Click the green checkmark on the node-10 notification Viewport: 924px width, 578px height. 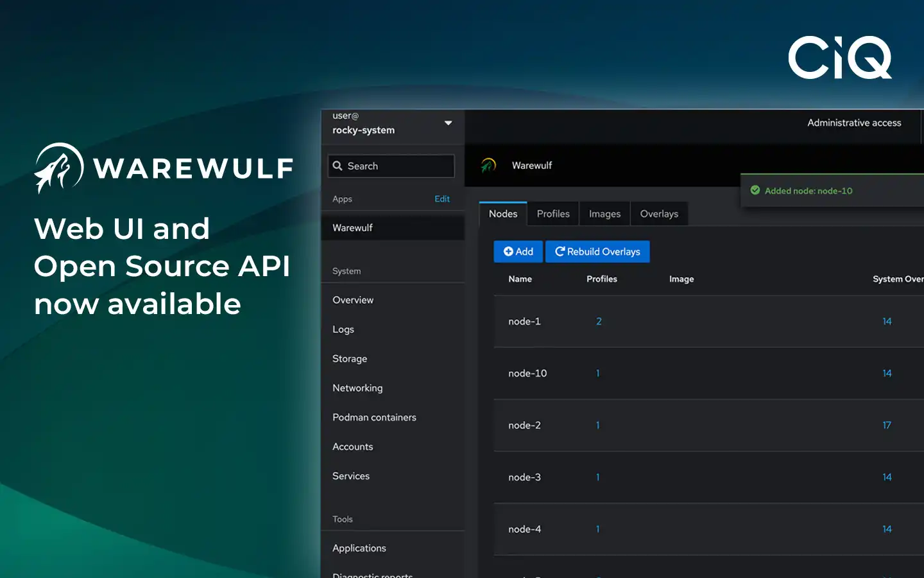755,190
